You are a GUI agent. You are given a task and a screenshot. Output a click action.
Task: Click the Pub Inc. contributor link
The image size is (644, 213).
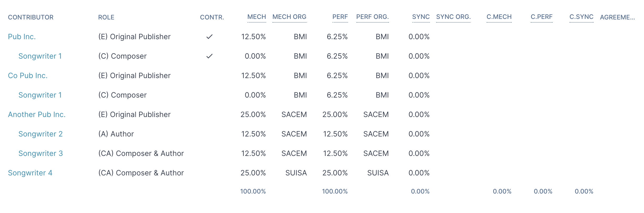[x=22, y=37]
